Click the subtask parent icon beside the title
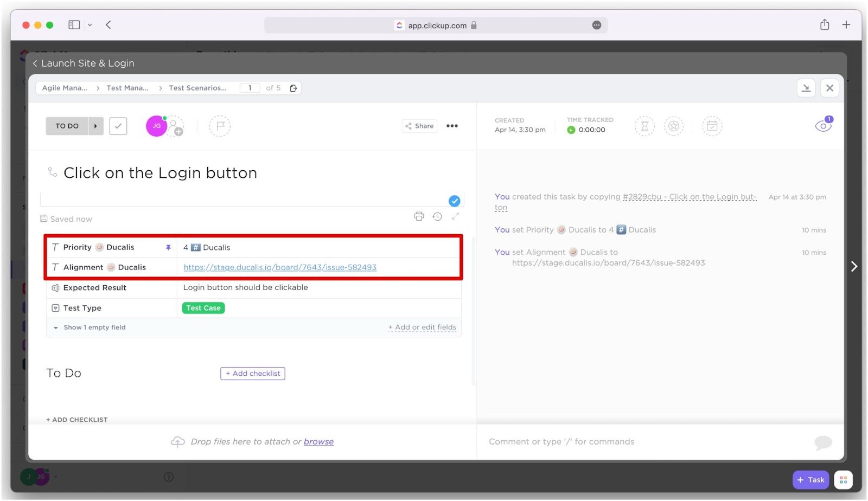The height and width of the screenshot is (501, 868). [x=53, y=172]
